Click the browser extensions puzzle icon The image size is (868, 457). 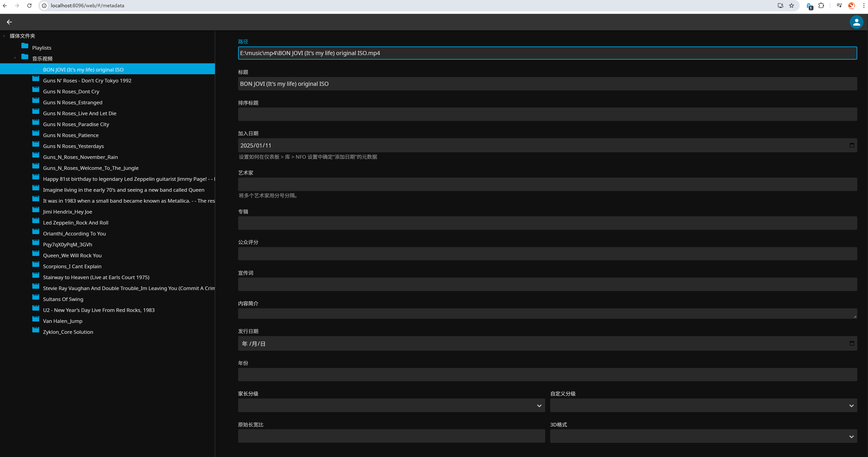[821, 5]
